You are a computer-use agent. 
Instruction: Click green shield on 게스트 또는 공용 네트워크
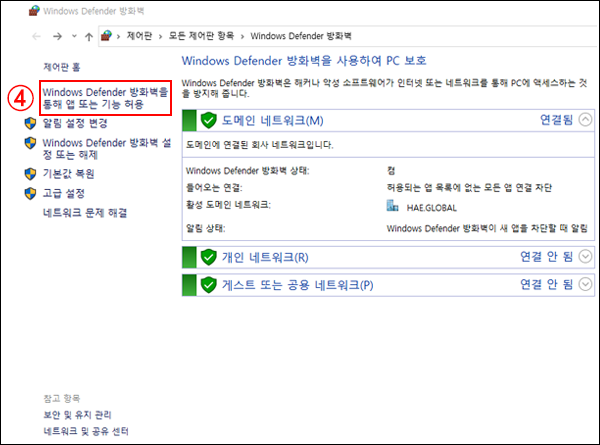click(x=209, y=285)
